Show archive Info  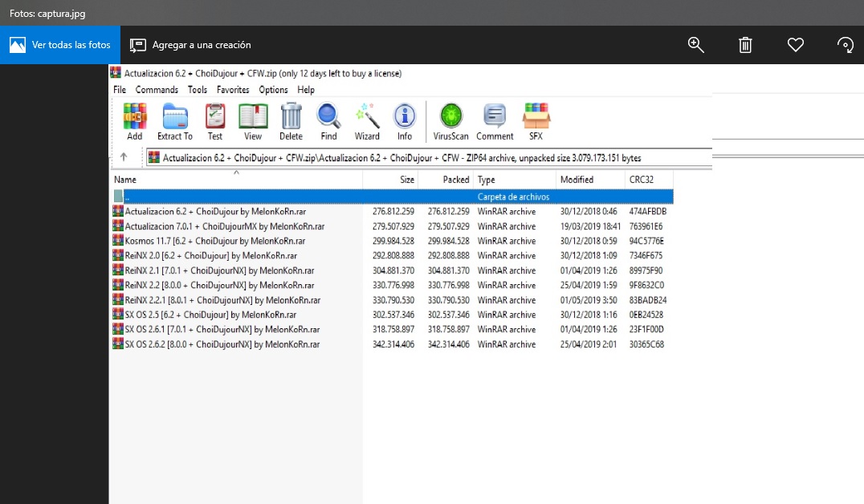pos(405,122)
